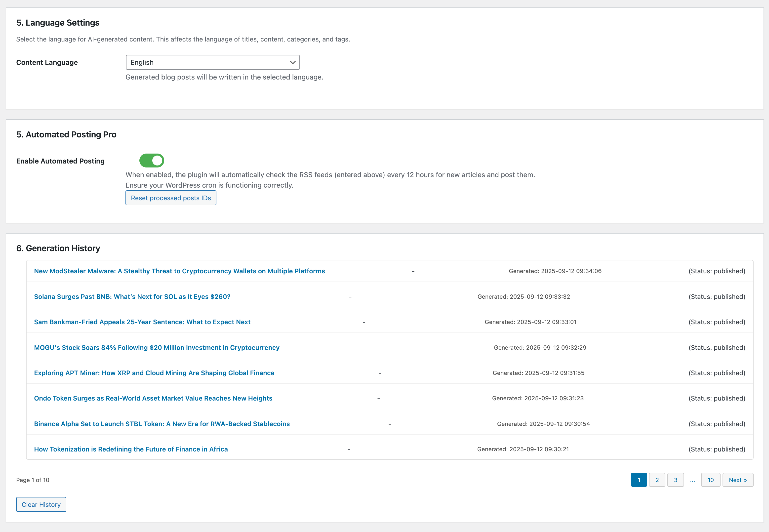The image size is (769, 532).
Task: Select the current page 1 indicator
Action: coord(638,480)
